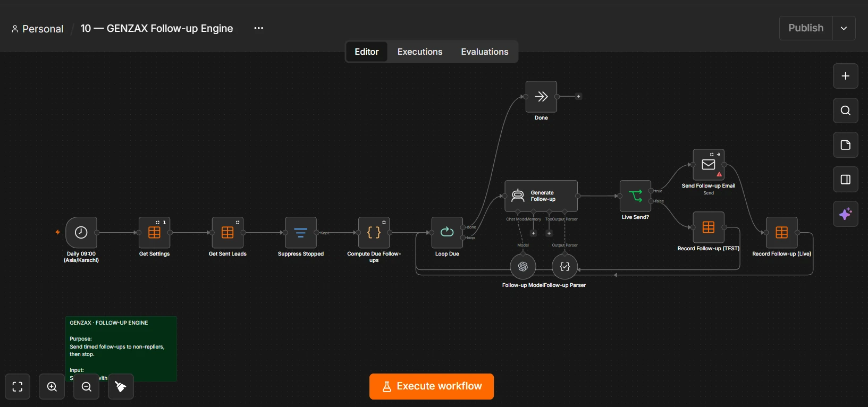868x407 pixels.
Task: Select the green GENZAX sticky note
Action: click(x=121, y=349)
